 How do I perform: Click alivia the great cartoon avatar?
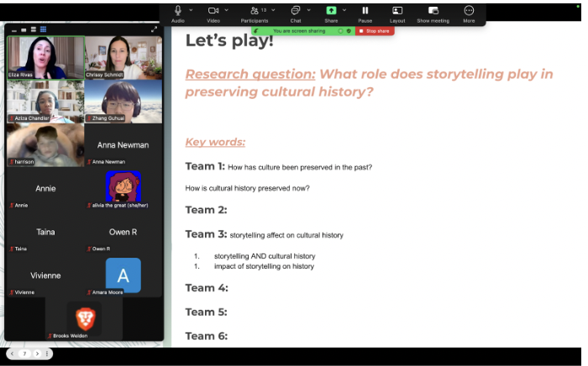[123, 186]
